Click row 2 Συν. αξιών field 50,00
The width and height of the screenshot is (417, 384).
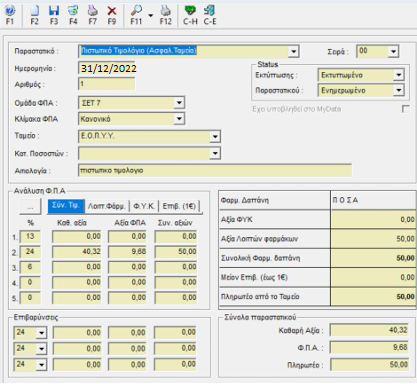[176, 252]
